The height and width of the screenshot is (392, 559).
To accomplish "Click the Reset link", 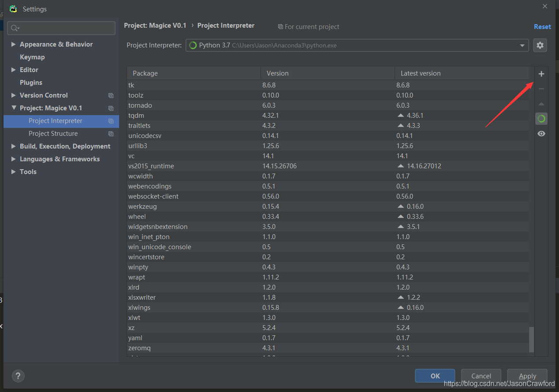I will coord(542,27).
